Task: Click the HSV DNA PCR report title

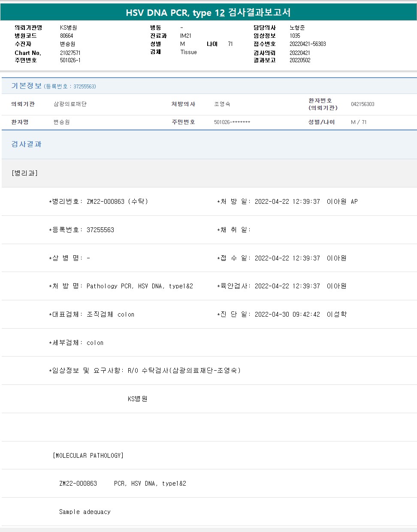Action: click(x=208, y=12)
